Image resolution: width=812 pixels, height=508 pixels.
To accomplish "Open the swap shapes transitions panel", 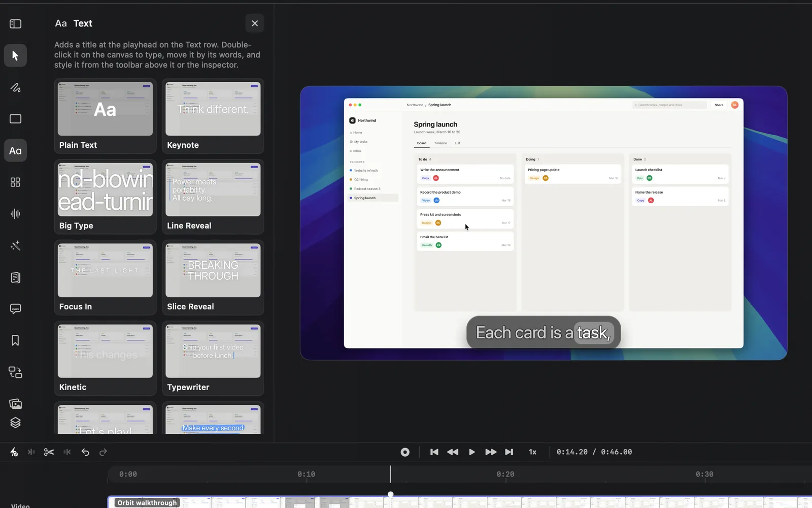I will (x=15, y=372).
